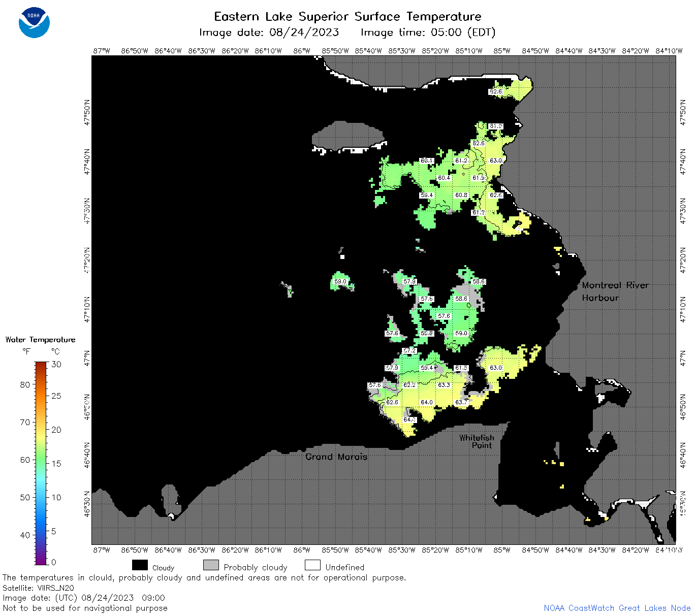This screenshot has width=696, height=616.
Task: Select the black Cloudy legend swatch
Action: [x=140, y=565]
